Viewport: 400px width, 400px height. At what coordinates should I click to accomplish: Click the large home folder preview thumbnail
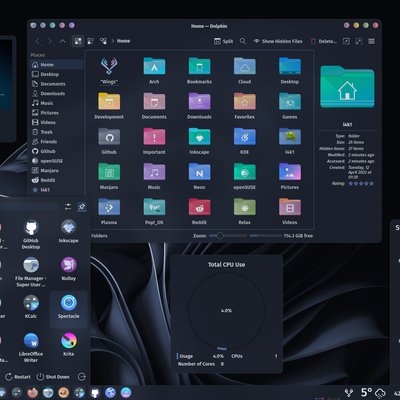[347, 87]
